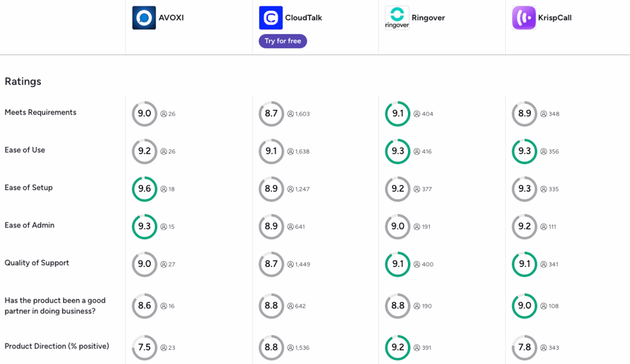Open the KrispCall product name link
Image resolution: width=630 pixels, height=364 pixels.
click(x=555, y=18)
